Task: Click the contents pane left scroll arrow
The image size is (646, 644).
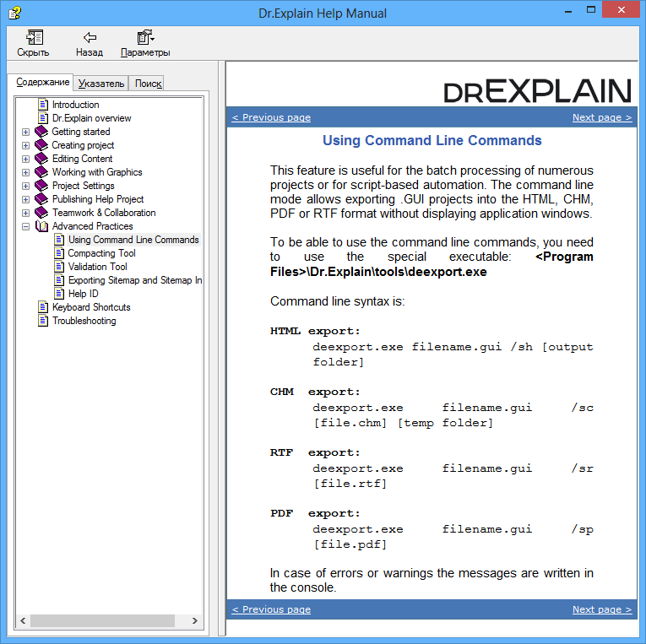Action: [23, 620]
